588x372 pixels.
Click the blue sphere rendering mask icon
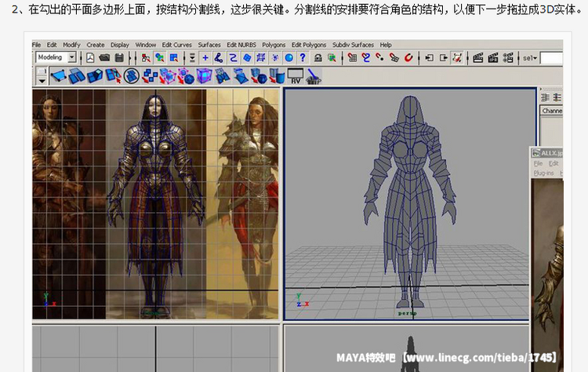coord(289,58)
